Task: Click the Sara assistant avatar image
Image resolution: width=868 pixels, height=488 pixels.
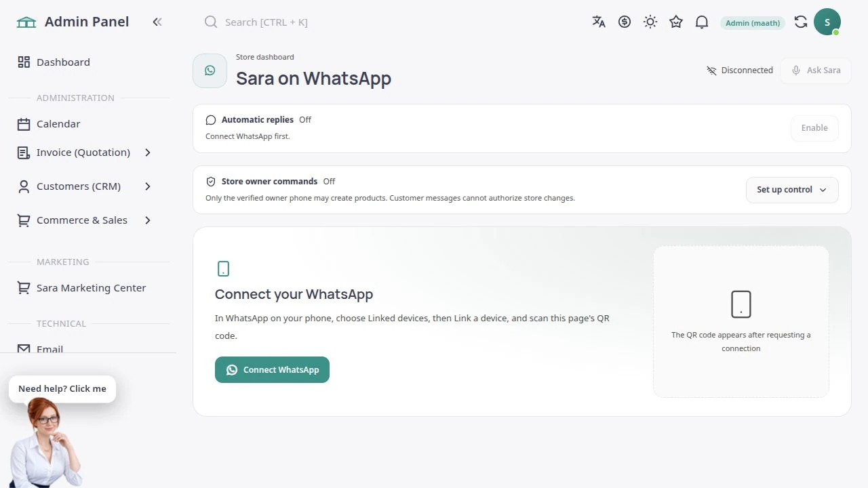Action: point(47,442)
